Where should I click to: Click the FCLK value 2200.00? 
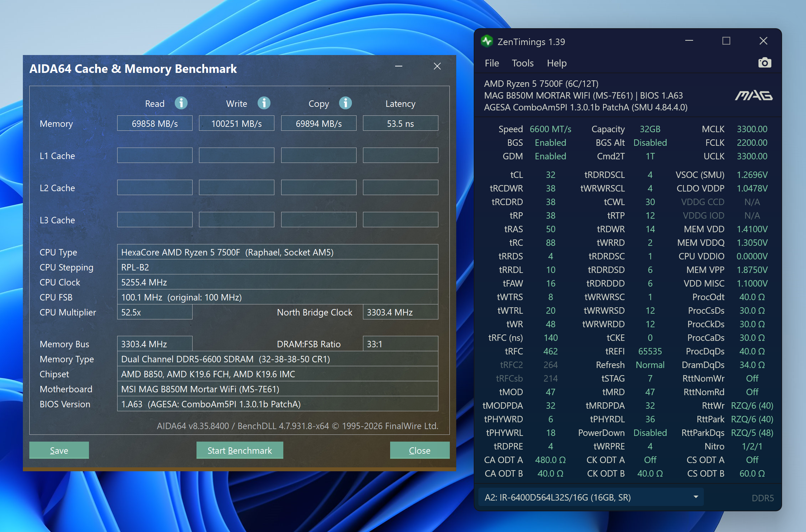coord(752,143)
